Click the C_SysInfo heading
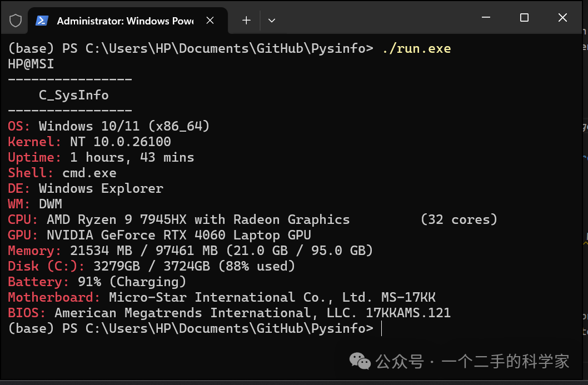588x385 pixels. tap(73, 95)
